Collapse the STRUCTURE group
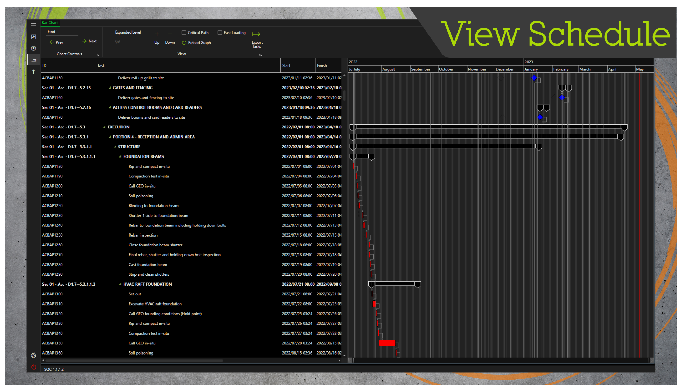The width and height of the screenshot is (680, 390). 115,147
